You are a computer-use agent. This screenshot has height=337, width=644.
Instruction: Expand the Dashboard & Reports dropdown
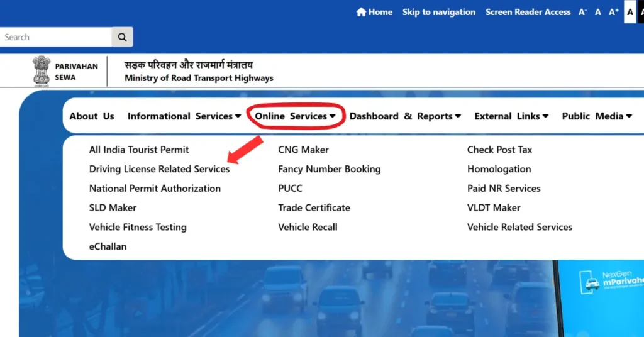pos(405,116)
